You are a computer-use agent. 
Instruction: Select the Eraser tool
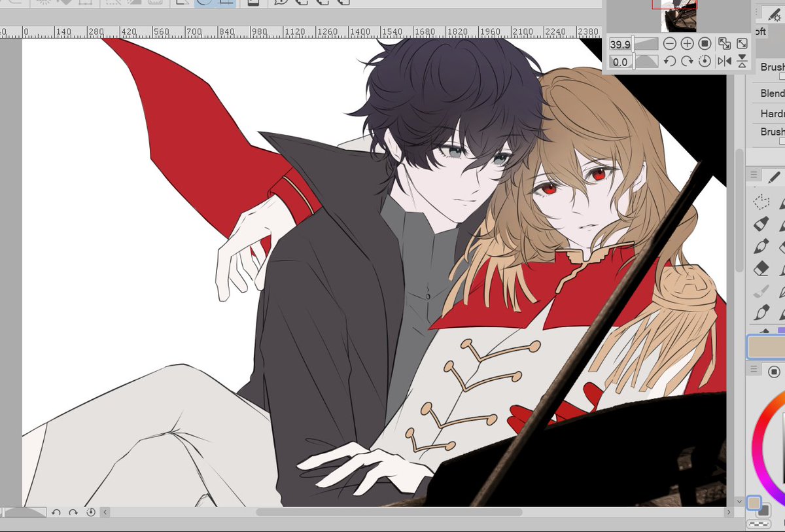[761, 268]
